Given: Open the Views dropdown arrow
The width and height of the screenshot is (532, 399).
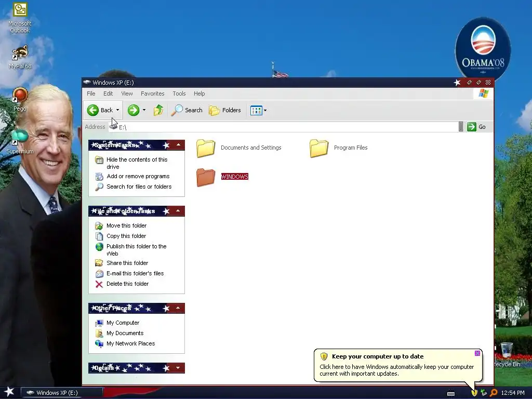Looking at the screenshot, I should [265, 110].
